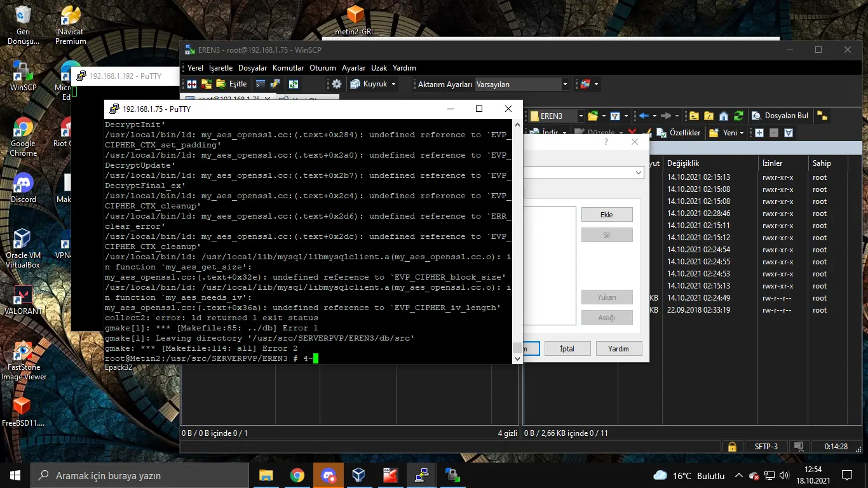Image resolution: width=868 pixels, height=488 pixels.
Task: Click the green refresh directory icon
Action: coord(738,116)
